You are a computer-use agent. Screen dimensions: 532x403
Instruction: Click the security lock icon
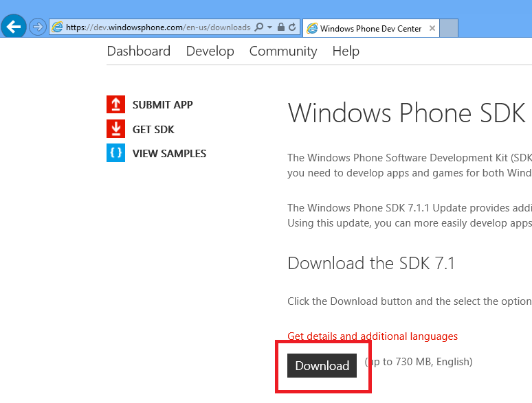tap(281, 27)
